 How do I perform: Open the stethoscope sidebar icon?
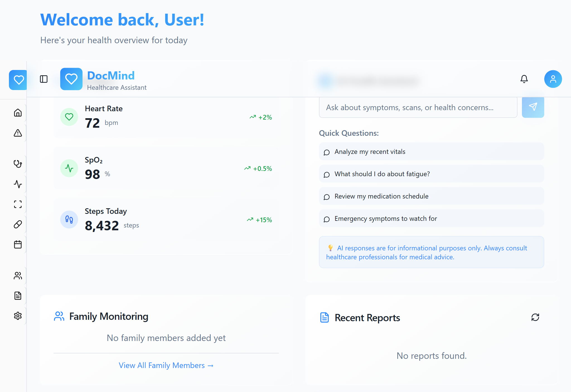pos(18,164)
